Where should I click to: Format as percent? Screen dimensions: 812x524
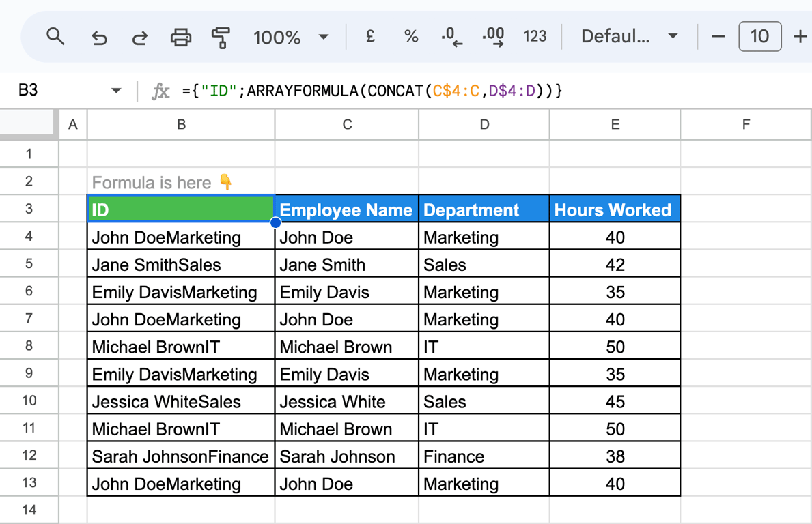click(x=411, y=36)
